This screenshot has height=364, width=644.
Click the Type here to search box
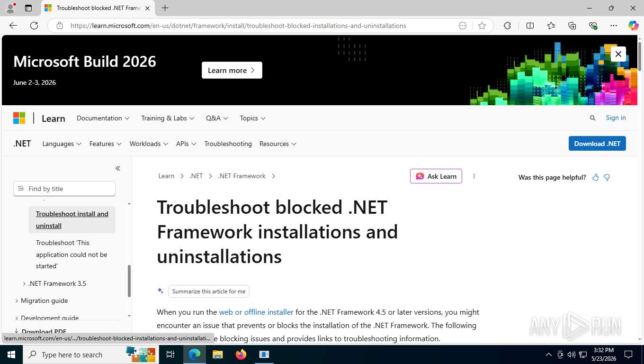point(90,355)
